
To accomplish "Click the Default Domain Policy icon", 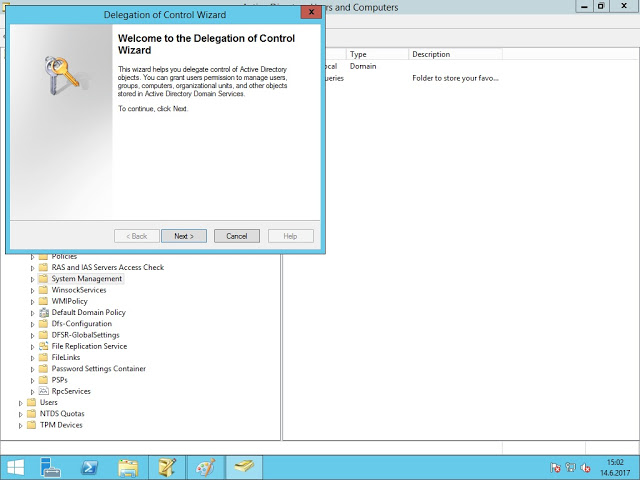I will pyautogui.click(x=43, y=313).
